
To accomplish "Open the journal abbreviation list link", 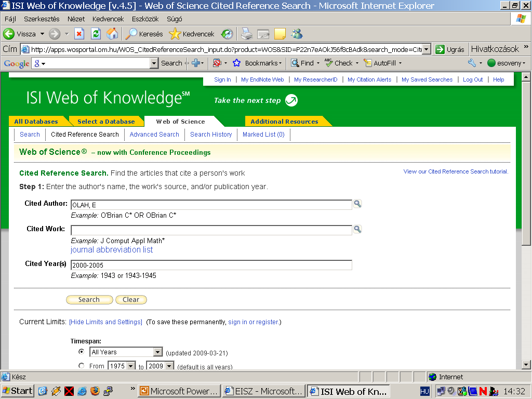I will pyautogui.click(x=112, y=250).
